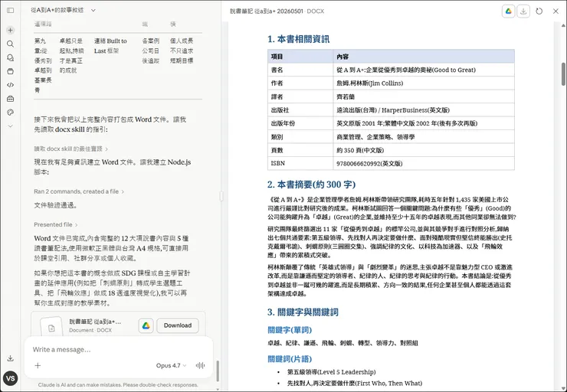Screen dimensions: 567x392
Task: Click subheading 關鍵詞(片語)
Action: click(x=290, y=359)
